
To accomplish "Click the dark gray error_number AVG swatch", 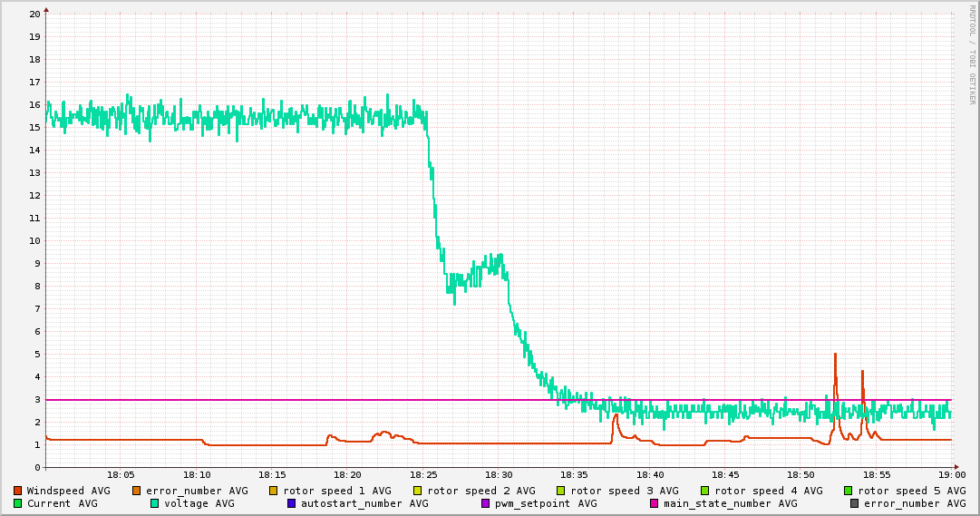I will pyautogui.click(x=855, y=503).
